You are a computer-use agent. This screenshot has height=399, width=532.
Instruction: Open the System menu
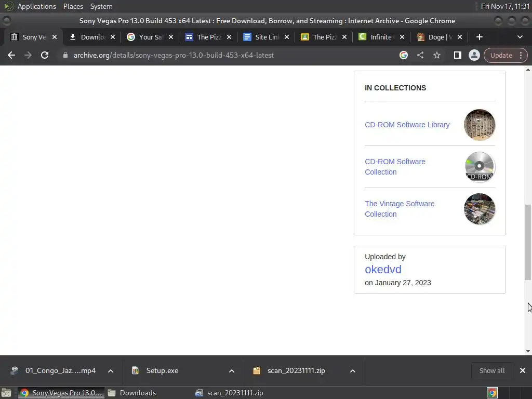tap(101, 6)
